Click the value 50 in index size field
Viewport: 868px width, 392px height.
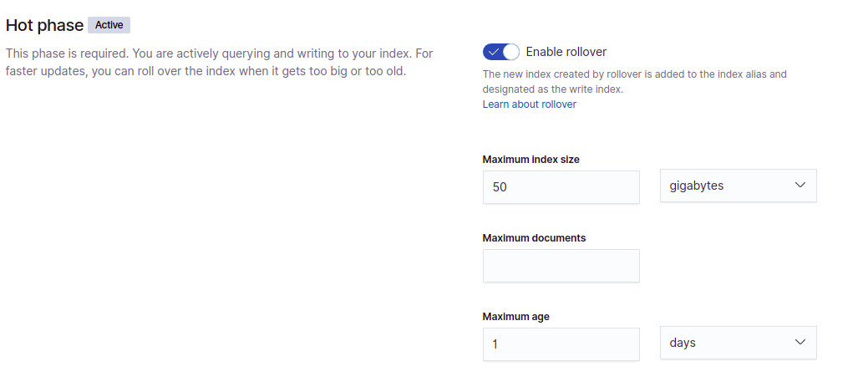pyautogui.click(x=500, y=187)
